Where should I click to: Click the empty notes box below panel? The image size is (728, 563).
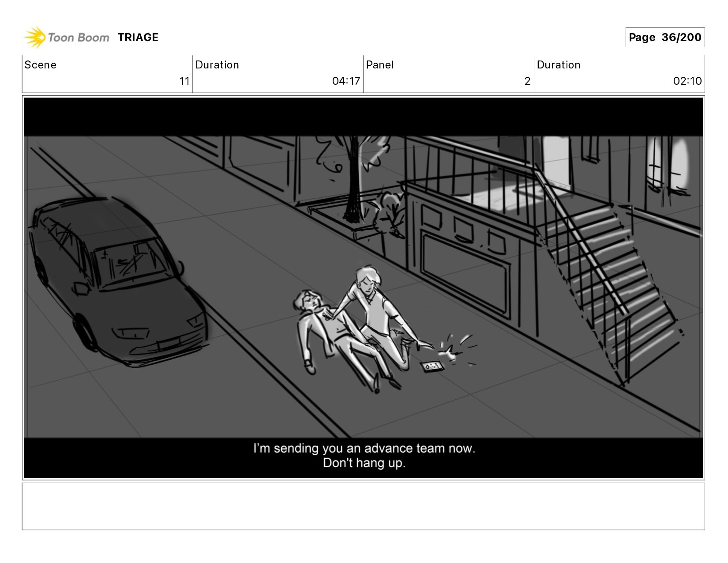coord(363,506)
